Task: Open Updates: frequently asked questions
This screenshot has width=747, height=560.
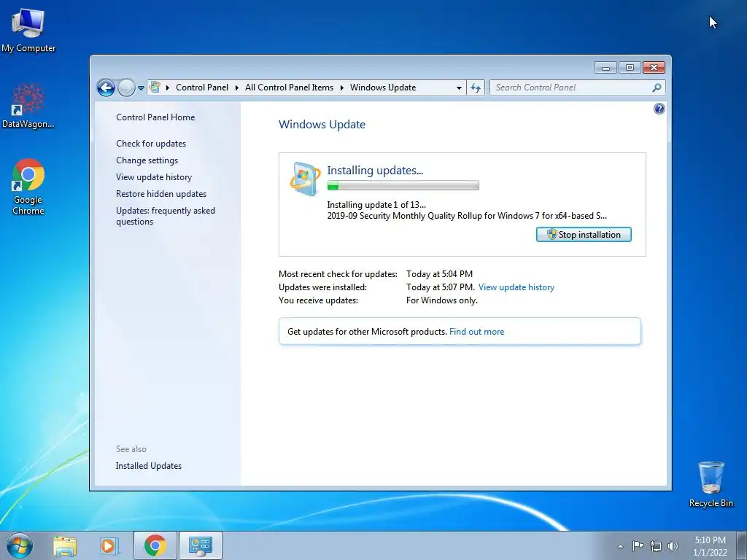Action: (x=166, y=216)
